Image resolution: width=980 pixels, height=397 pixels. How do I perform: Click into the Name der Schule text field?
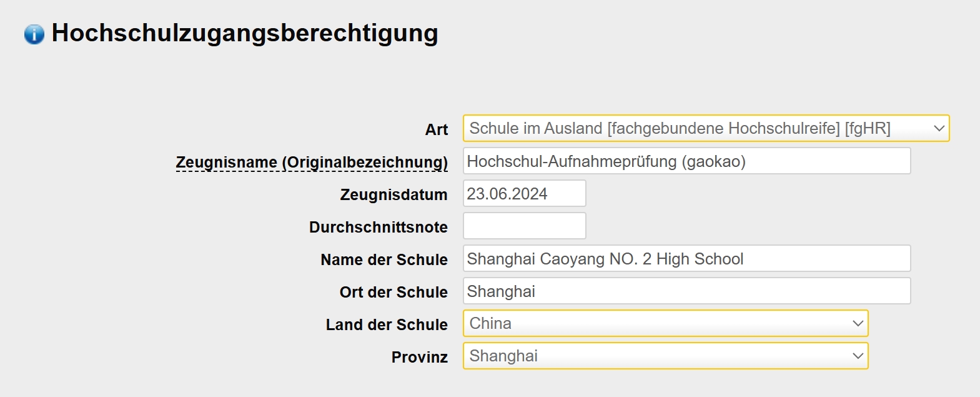[x=686, y=258]
